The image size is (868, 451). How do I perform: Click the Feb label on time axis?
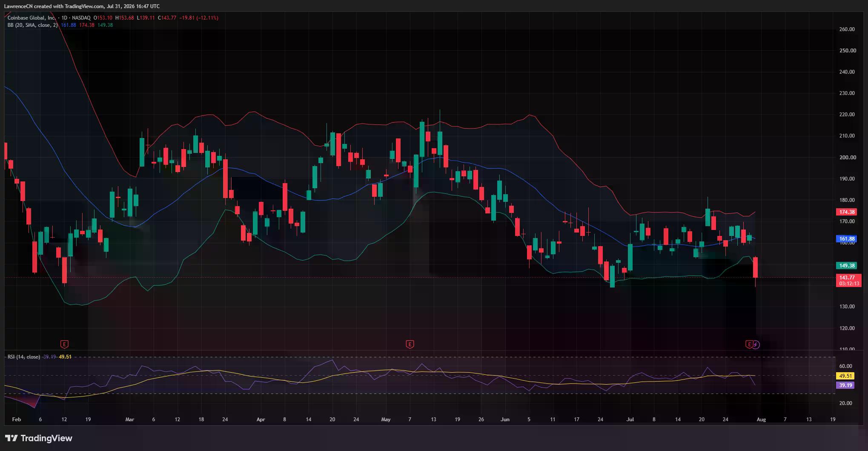(x=16, y=419)
